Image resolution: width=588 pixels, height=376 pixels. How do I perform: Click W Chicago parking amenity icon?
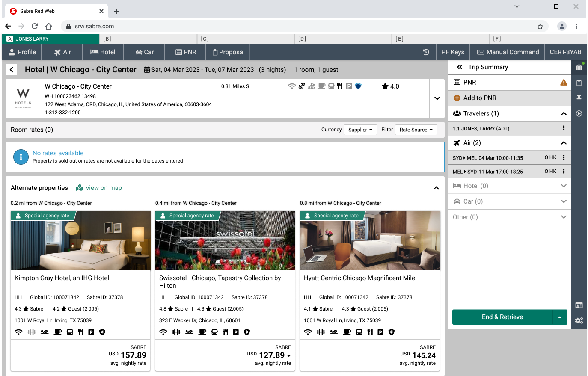[x=349, y=86]
